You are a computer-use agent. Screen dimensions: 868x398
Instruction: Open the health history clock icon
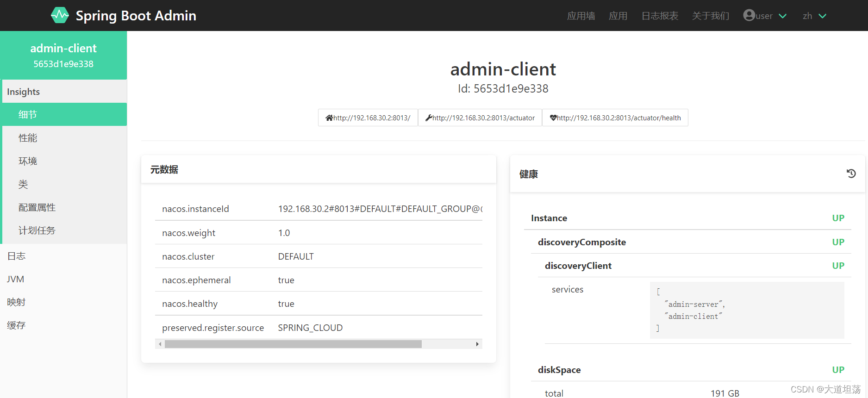[851, 174]
